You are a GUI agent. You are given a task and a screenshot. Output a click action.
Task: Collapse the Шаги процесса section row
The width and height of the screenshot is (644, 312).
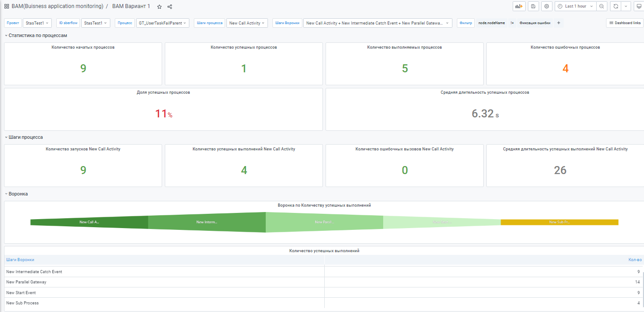coord(25,137)
